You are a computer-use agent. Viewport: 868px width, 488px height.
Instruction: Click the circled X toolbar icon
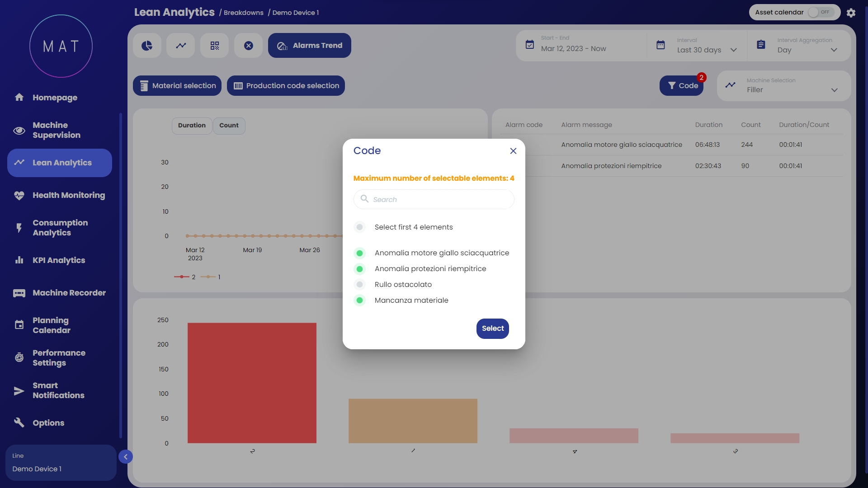coord(249,46)
